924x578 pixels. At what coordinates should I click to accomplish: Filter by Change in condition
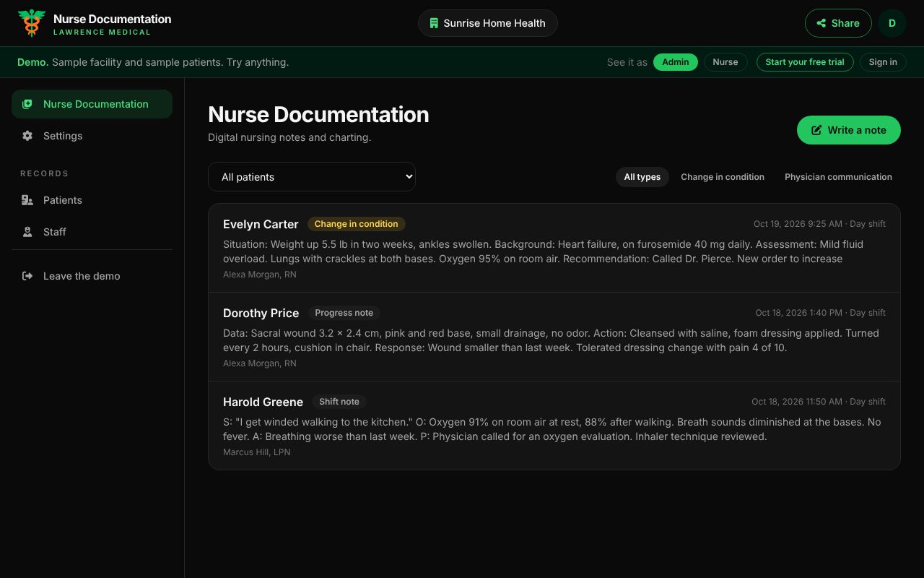click(x=723, y=177)
